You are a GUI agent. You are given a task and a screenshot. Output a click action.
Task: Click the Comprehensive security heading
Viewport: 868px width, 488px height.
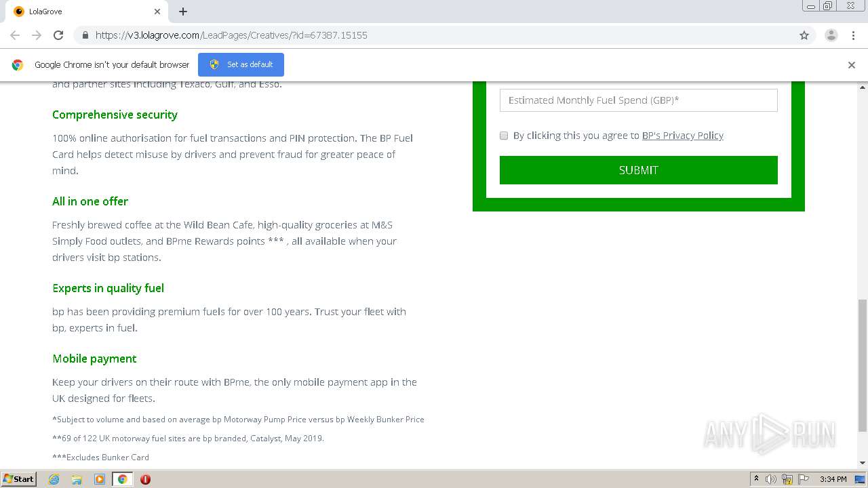pos(115,115)
